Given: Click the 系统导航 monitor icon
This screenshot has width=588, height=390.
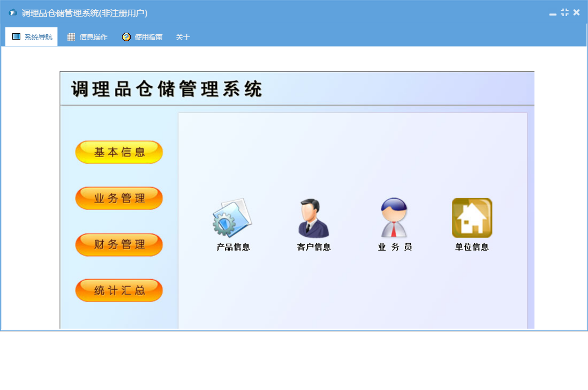Looking at the screenshot, I should pos(16,36).
